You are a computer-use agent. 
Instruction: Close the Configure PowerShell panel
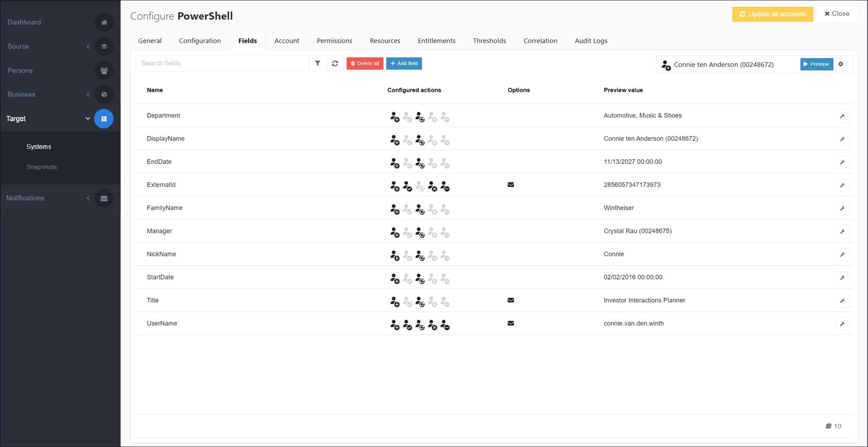837,14
